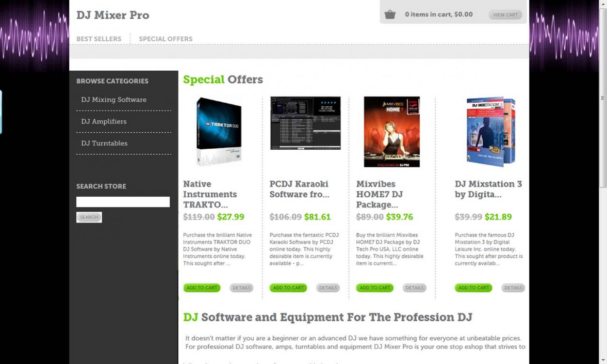Browse the DJ Mixing Software category
The width and height of the screenshot is (607, 364).
pyautogui.click(x=114, y=99)
